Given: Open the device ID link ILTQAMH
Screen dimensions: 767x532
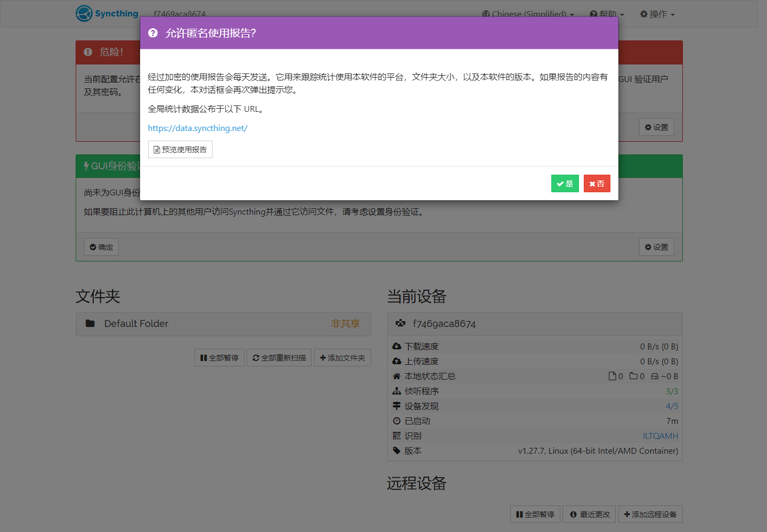Looking at the screenshot, I should coord(660,436).
